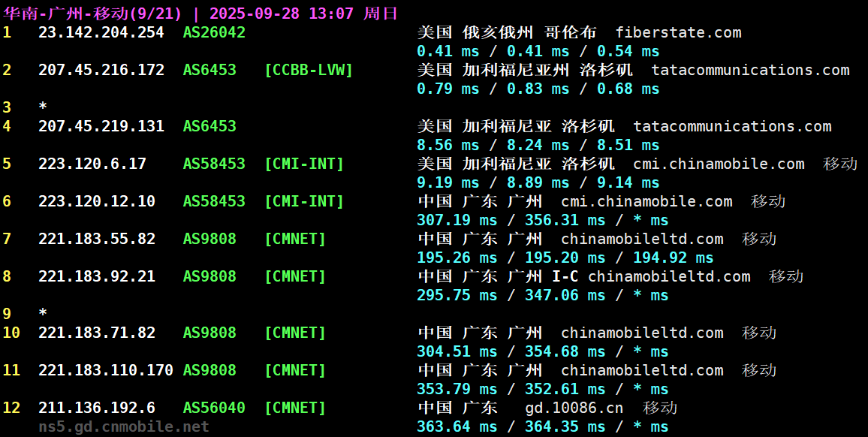Click location 美国 加利福尼亚州 洛杉矶
Image resolution: width=868 pixels, height=437 pixels.
pos(525,70)
